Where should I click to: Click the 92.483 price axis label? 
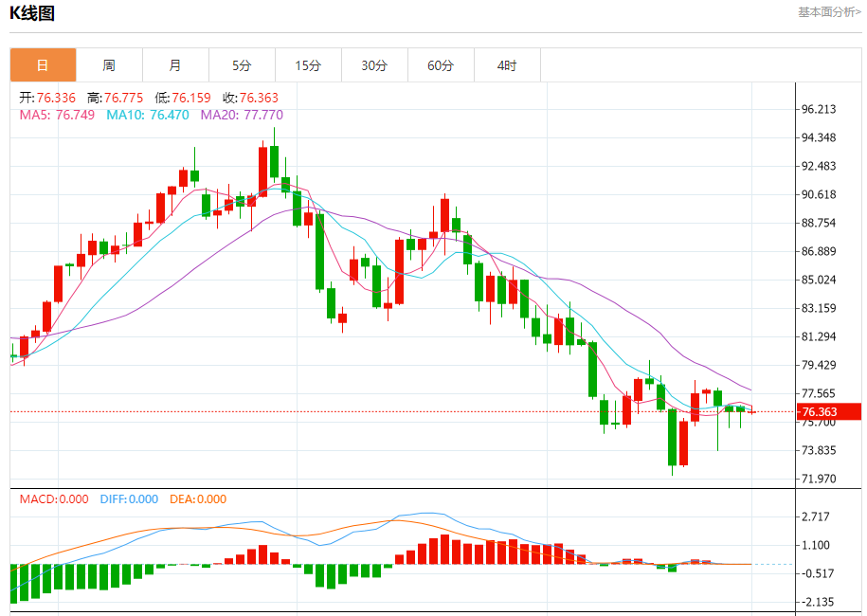click(x=819, y=167)
